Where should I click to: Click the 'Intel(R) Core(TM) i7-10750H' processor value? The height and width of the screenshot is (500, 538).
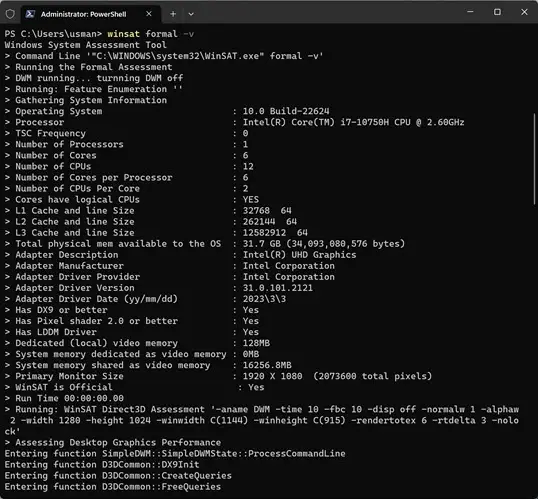pyautogui.click(x=353, y=122)
